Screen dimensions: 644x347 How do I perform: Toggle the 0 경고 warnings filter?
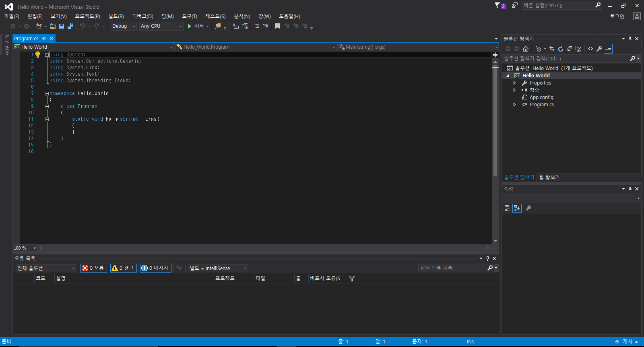123,268
